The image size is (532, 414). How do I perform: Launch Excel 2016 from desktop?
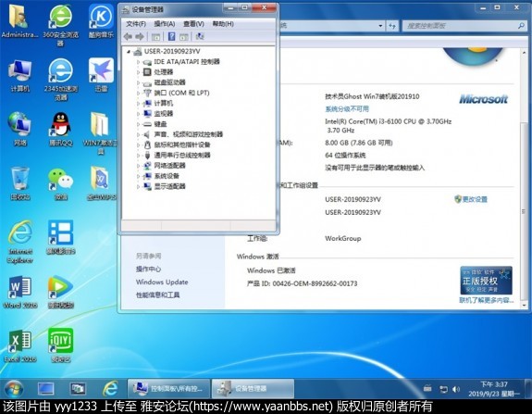20,345
